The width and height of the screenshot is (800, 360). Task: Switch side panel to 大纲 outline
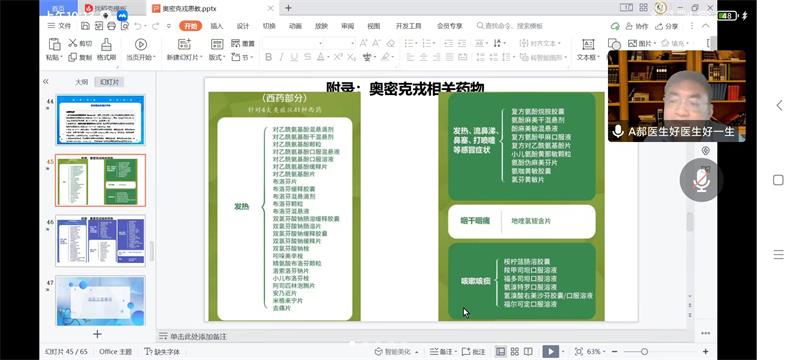pos(81,82)
